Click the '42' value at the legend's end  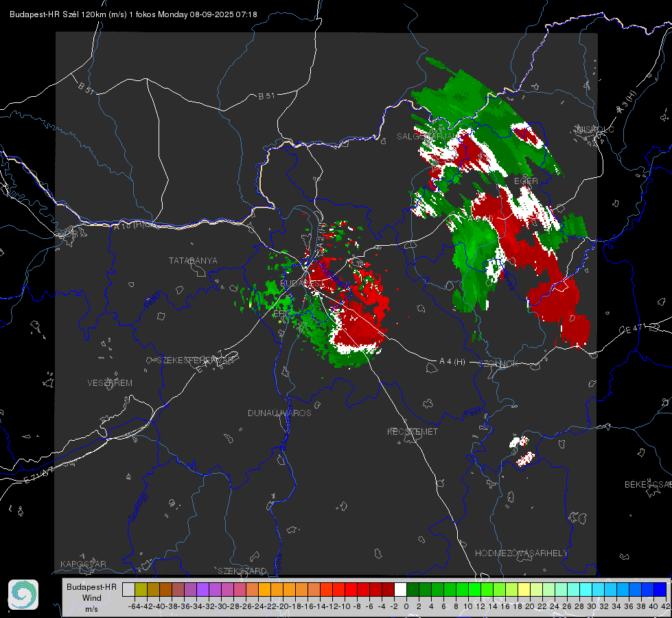point(666,606)
